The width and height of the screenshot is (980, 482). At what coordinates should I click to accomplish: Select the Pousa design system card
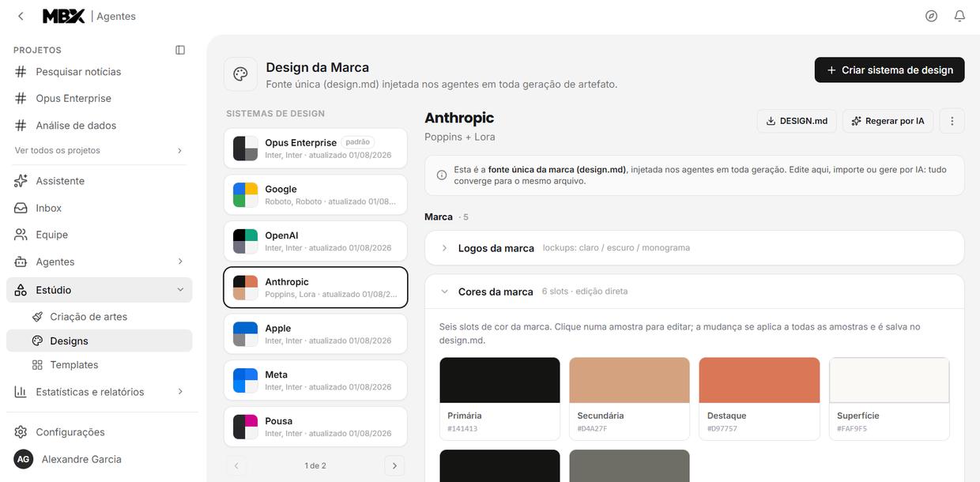pyautogui.click(x=315, y=427)
